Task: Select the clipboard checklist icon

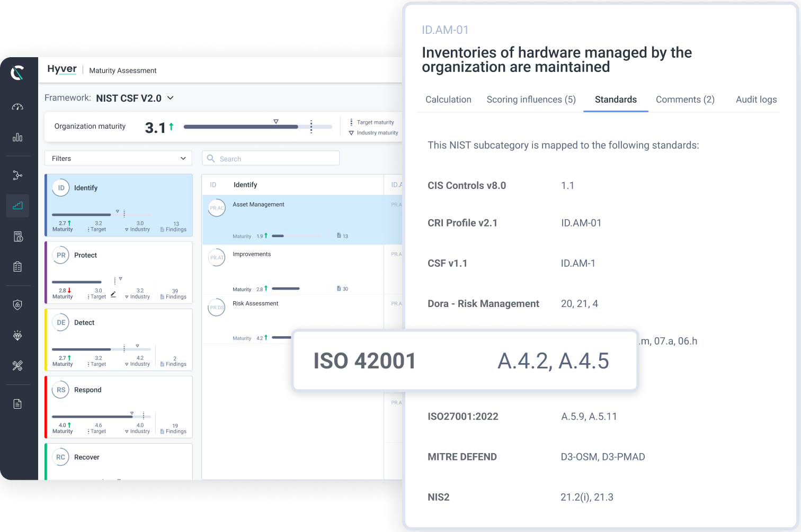Action: point(17,266)
